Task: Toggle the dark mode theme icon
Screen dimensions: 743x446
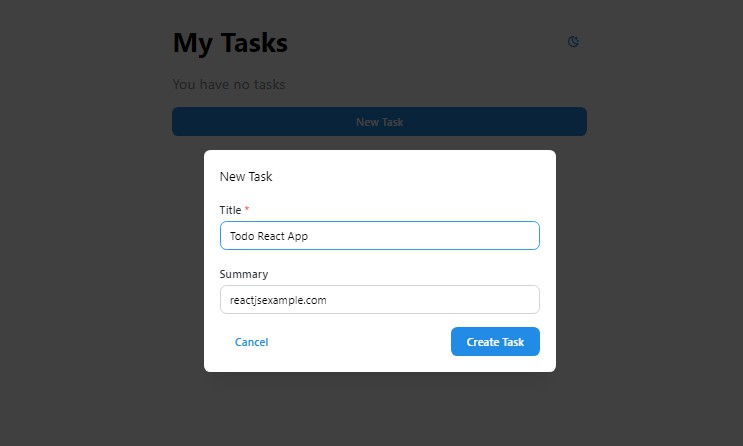Action: pyautogui.click(x=574, y=42)
